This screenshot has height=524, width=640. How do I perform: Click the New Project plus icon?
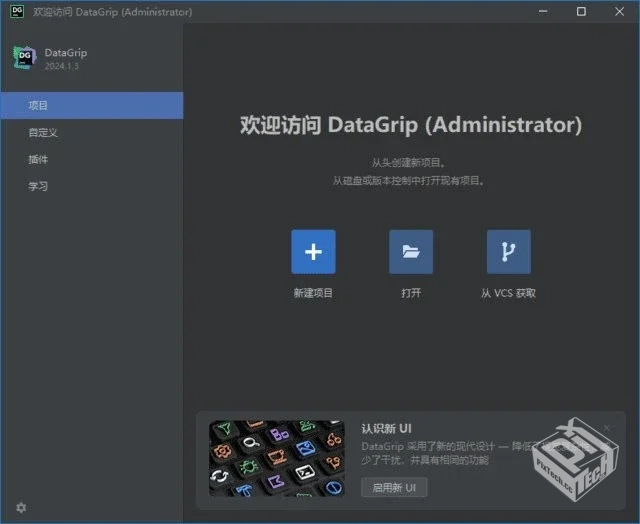pyautogui.click(x=313, y=251)
